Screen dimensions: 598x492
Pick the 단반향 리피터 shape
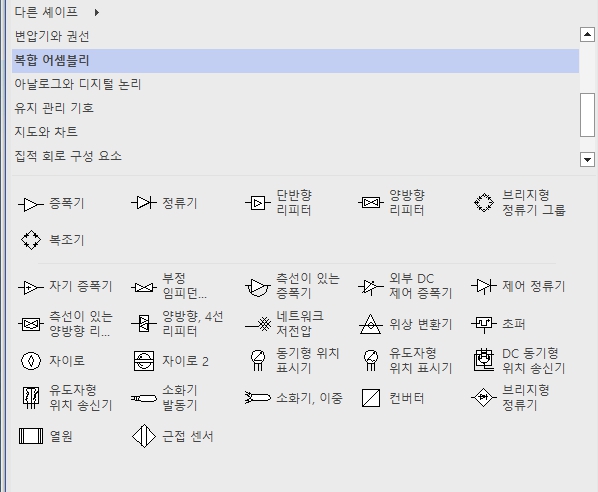[x=279, y=203]
